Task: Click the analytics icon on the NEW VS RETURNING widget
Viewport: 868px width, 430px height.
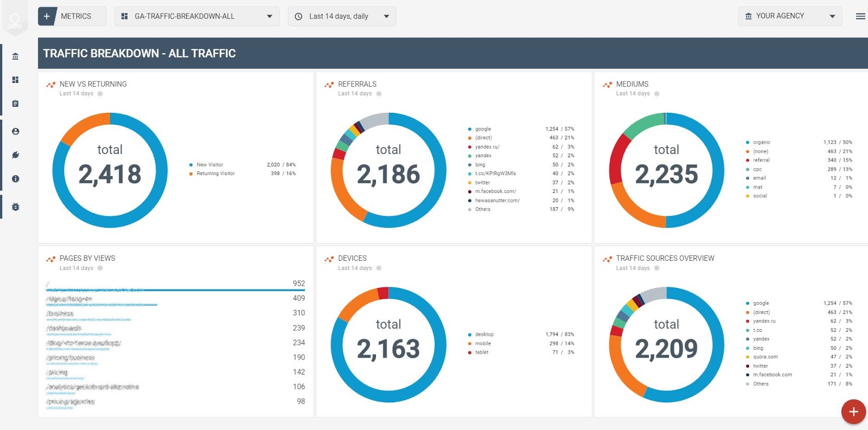Action: (51, 85)
